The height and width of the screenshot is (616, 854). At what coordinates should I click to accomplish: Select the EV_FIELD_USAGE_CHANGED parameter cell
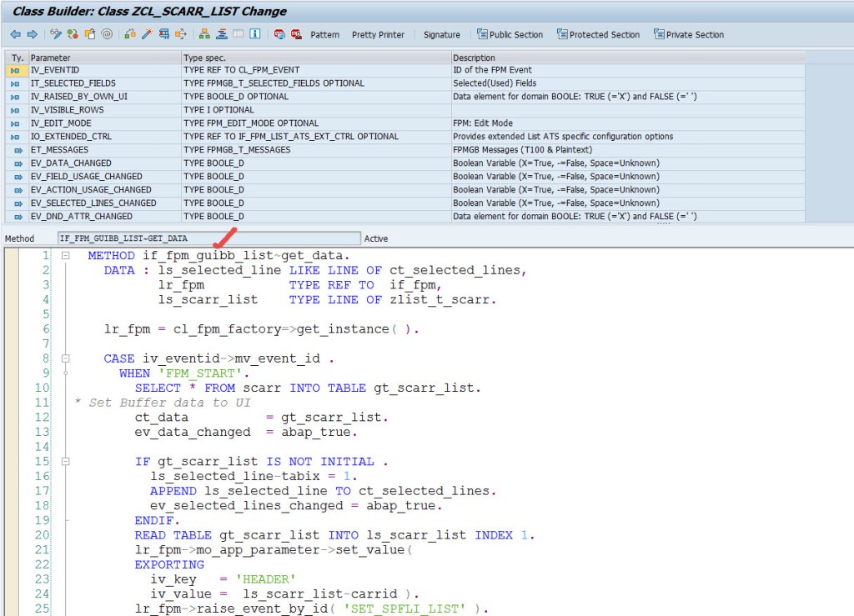click(104, 177)
